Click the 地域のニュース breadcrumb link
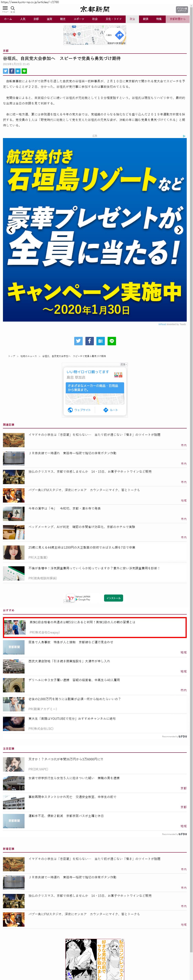 tap(28, 356)
